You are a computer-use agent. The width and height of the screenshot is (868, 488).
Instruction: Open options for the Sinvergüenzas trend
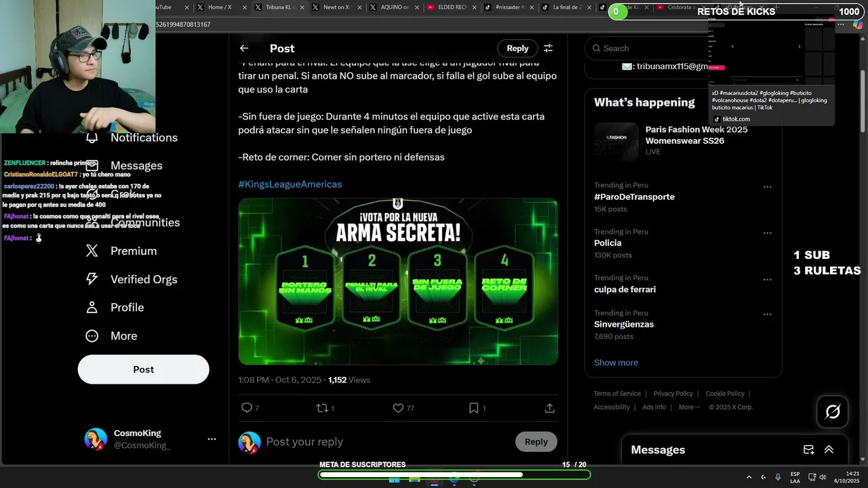pyautogui.click(x=767, y=314)
